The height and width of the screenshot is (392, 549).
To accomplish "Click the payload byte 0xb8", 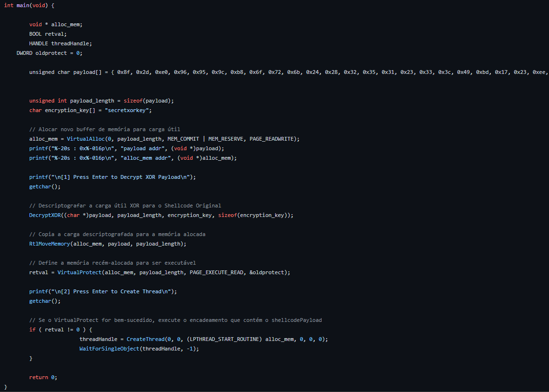I will coord(237,72).
